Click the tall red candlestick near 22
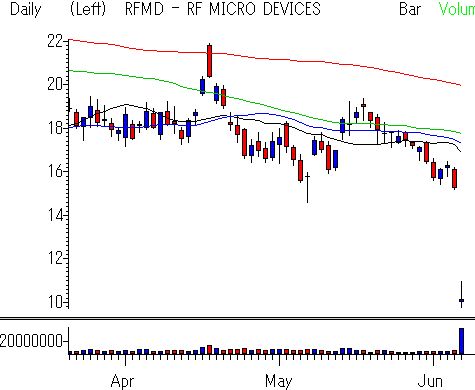The height and width of the screenshot is (390, 475). [209, 61]
